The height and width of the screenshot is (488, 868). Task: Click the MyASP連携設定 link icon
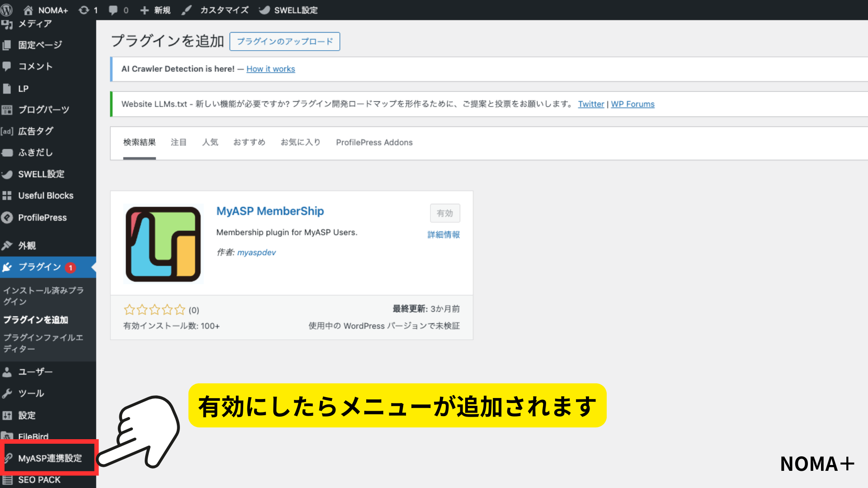8,458
